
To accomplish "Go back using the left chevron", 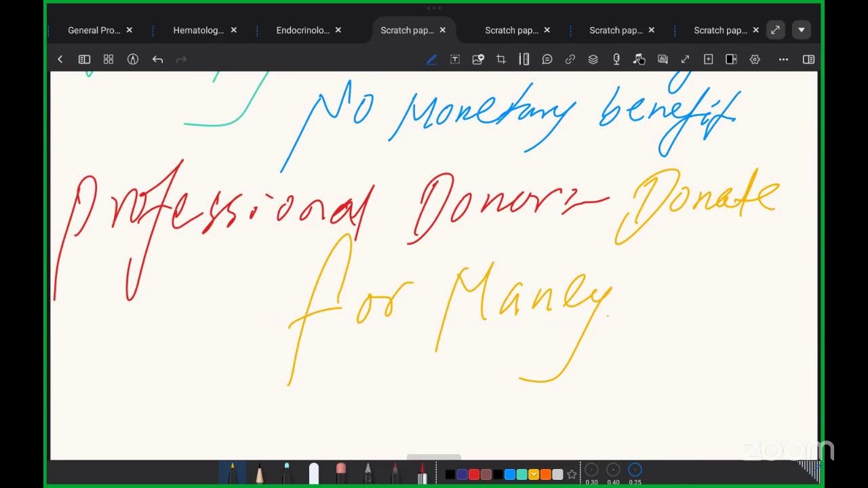I will 60,60.
